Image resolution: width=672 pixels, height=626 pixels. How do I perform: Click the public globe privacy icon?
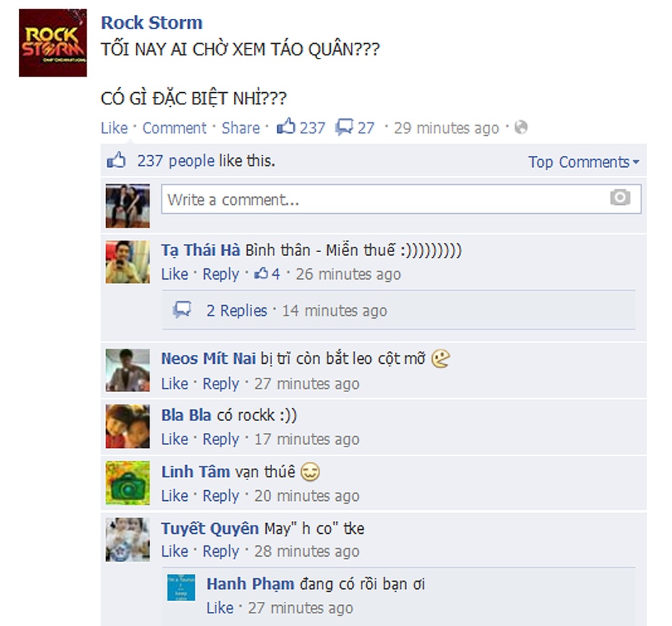(521, 127)
